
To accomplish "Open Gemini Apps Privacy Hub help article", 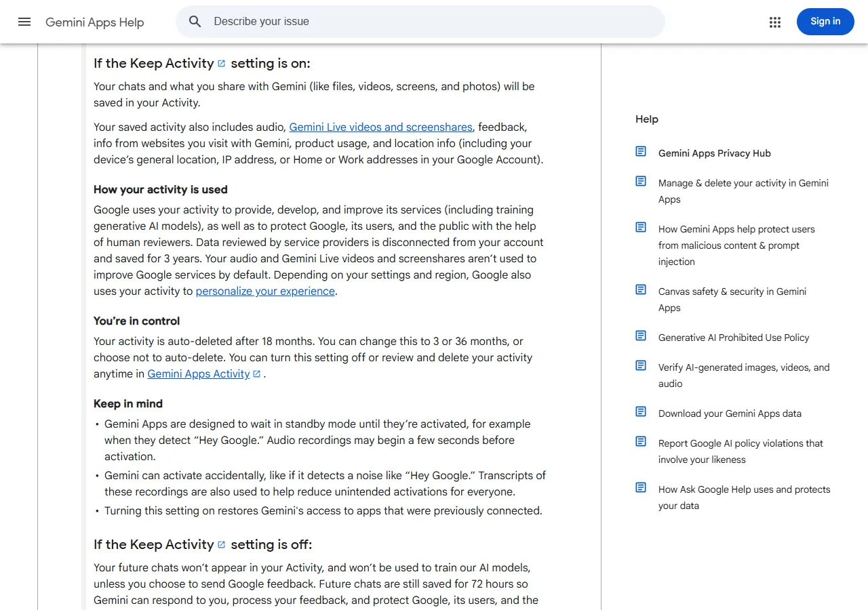I will click(x=715, y=153).
